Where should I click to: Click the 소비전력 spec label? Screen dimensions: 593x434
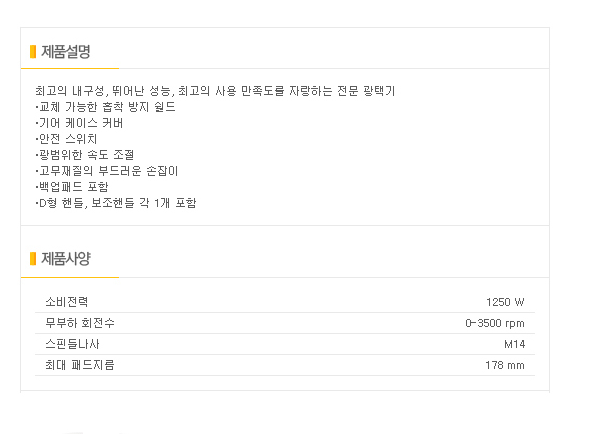tap(67, 302)
